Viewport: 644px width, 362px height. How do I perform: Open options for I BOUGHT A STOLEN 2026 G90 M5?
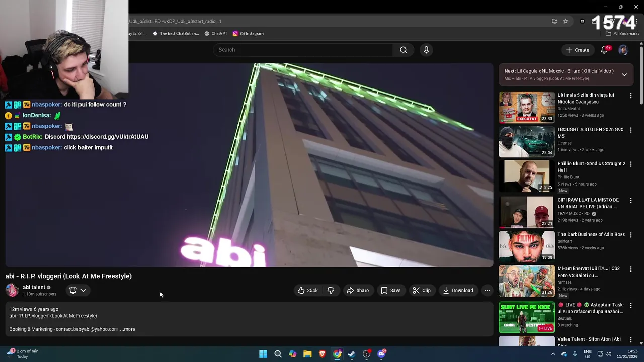point(630,130)
